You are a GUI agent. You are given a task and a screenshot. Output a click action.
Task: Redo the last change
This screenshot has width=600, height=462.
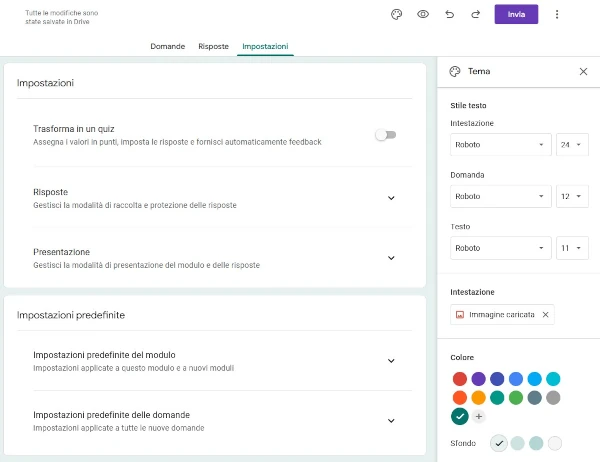point(476,15)
